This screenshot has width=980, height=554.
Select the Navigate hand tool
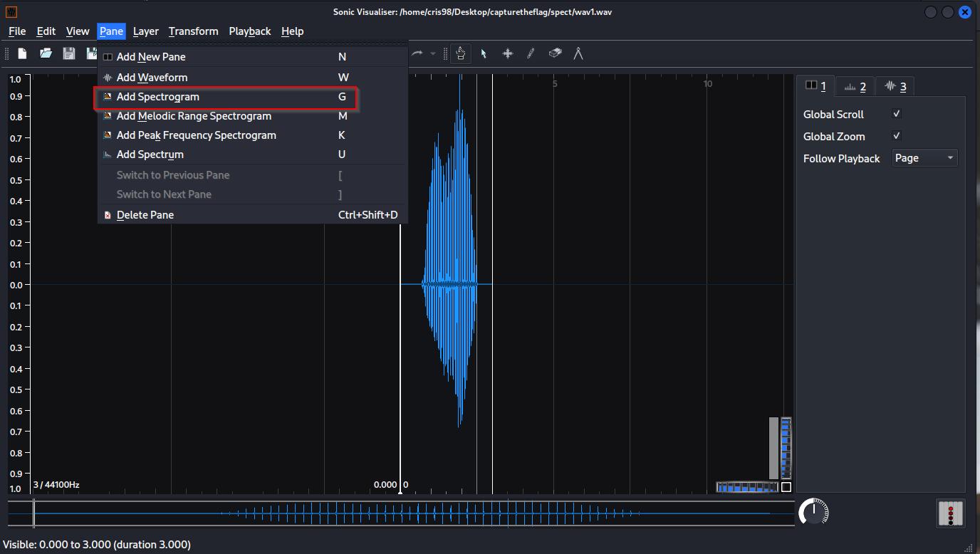tap(461, 53)
